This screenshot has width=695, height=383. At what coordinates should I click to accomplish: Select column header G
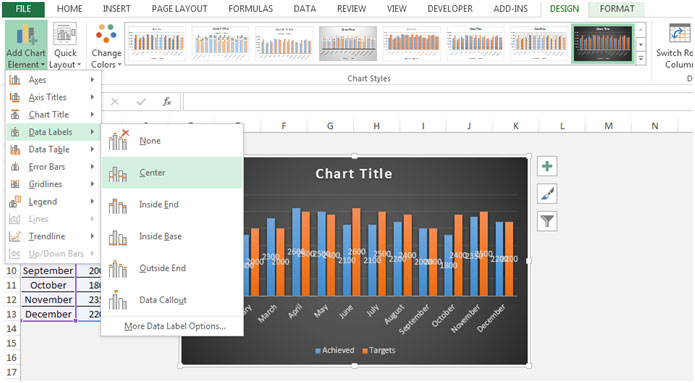click(330, 126)
